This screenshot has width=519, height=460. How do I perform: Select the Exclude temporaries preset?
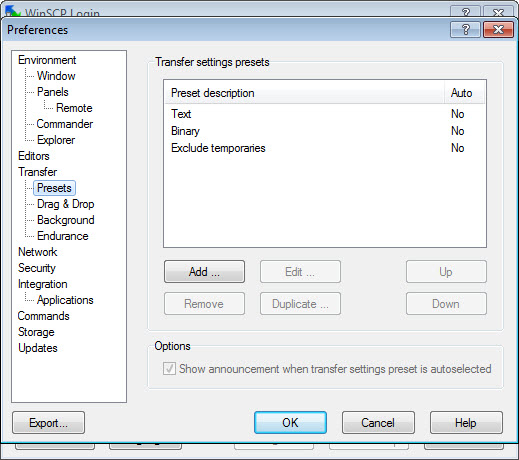point(325,148)
